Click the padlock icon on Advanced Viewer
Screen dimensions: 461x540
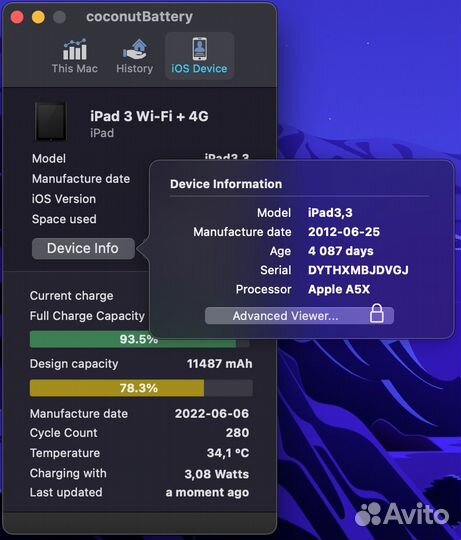pos(377,313)
